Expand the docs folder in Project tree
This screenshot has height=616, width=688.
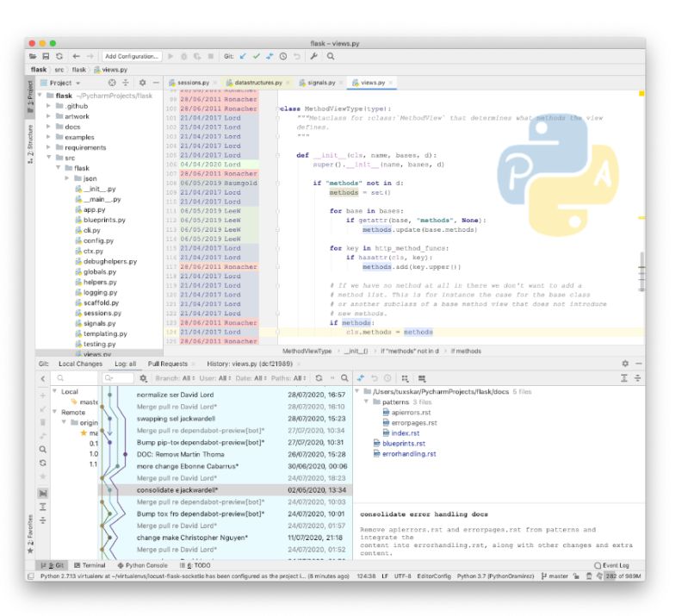pyautogui.click(x=48, y=127)
